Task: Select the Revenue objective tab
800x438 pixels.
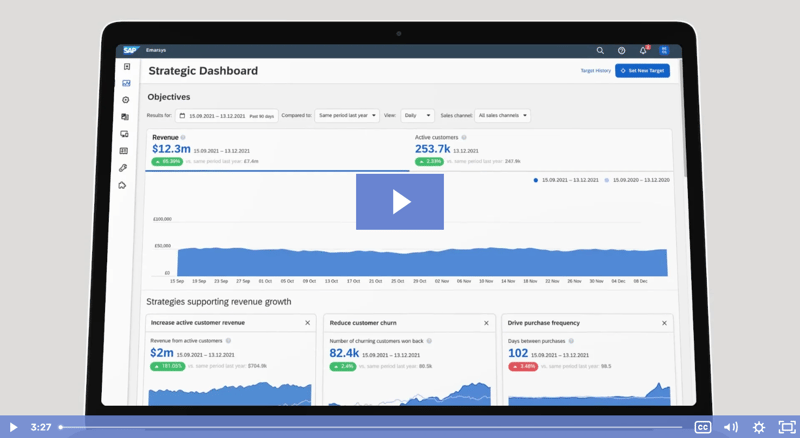Action: click(166, 137)
